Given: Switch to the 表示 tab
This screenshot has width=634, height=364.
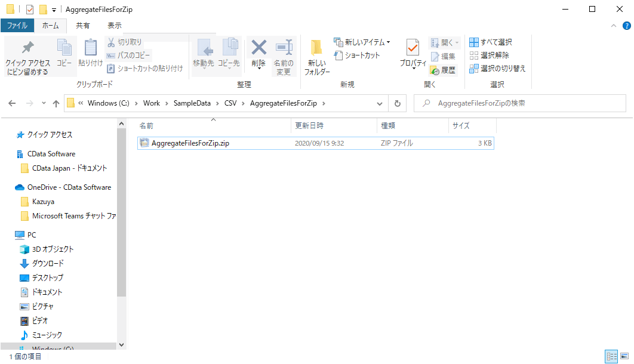Looking at the screenshot, I should coord(115,26).
